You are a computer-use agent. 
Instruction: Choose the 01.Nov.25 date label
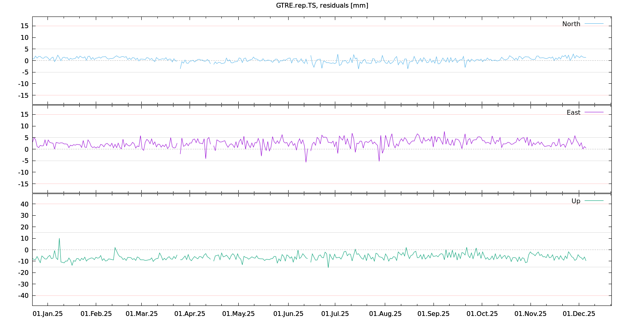530,314
